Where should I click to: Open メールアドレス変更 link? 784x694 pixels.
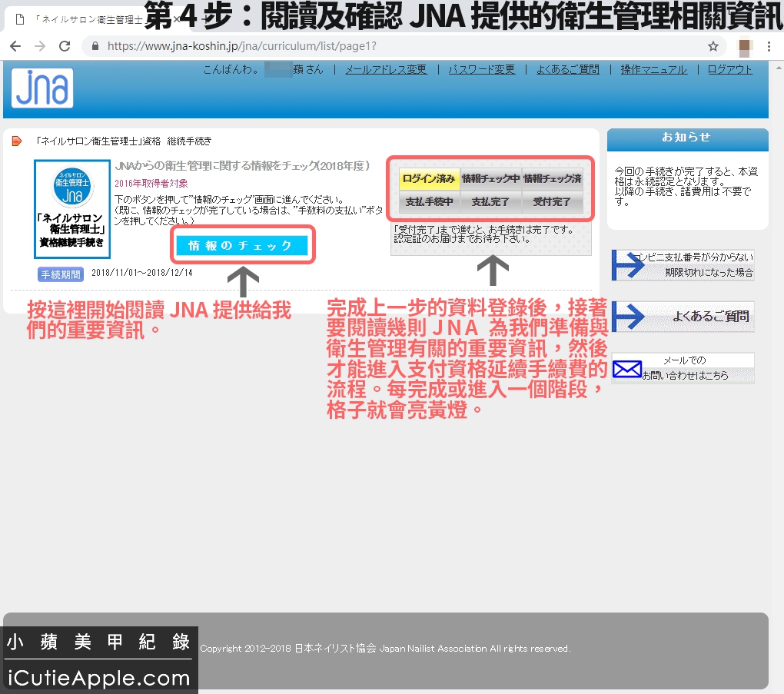click(x=386, y=69)
